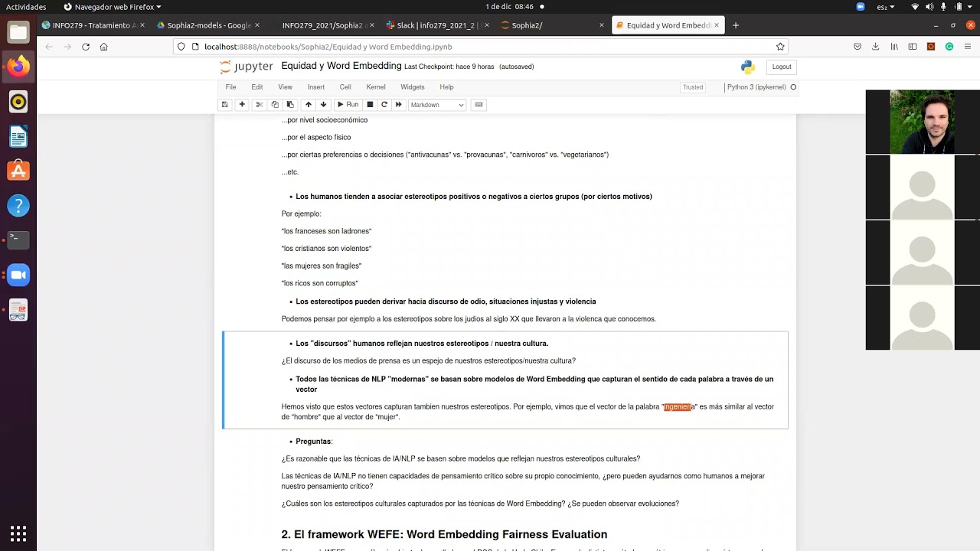Open Rhythmbox from the dock

coord(18,102)
